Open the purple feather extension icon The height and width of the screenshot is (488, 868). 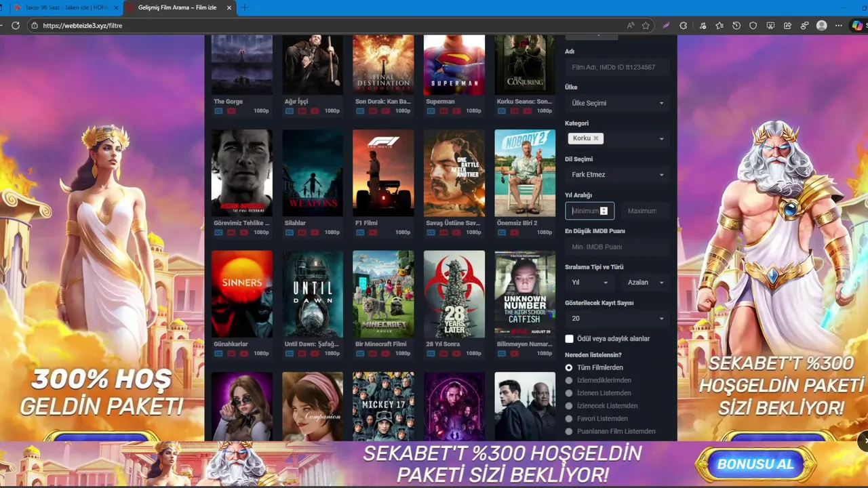pos(666,25)
